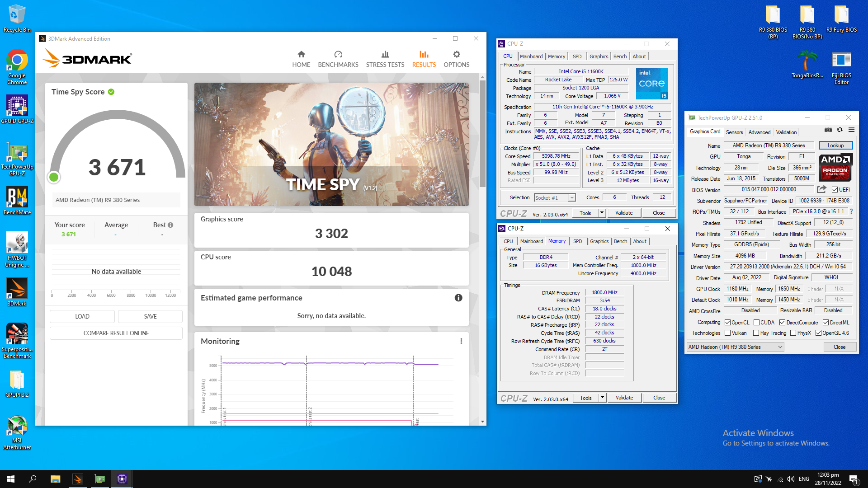
Task: Click the Best score info icon
Action: [170, 225]
